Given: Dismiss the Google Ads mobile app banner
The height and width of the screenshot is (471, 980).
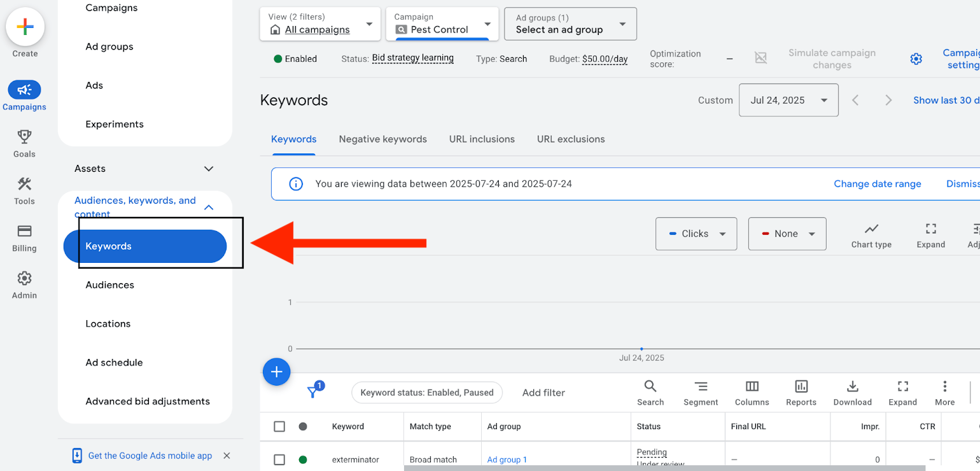Looking at the screenshot, I should click(227, 456).
